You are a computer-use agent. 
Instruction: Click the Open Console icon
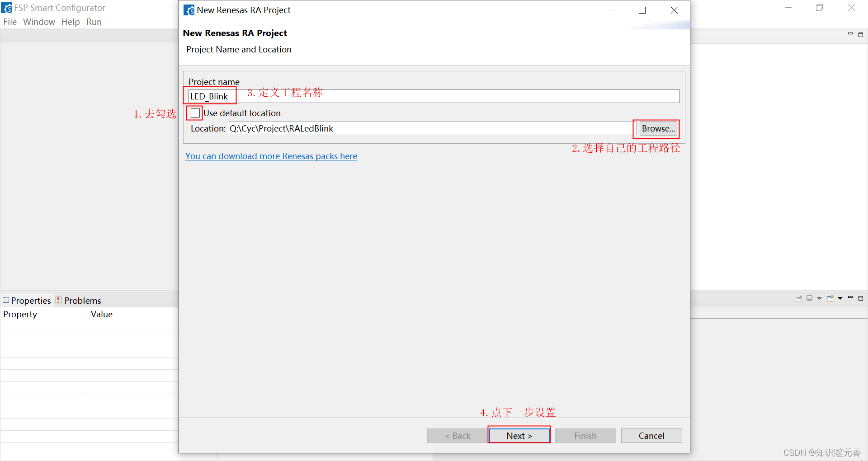[830, 298]
